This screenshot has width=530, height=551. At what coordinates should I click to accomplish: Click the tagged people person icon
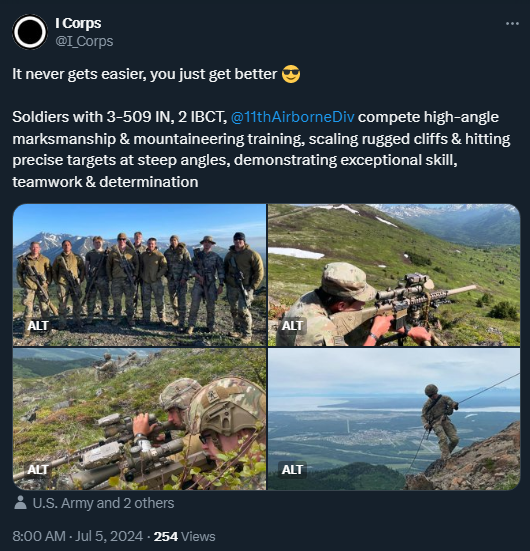point(20,503)
